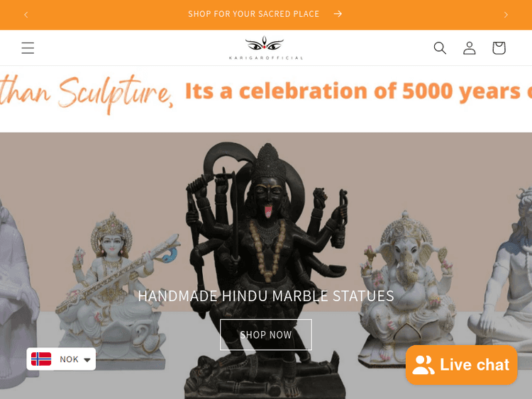Show previous announcement with left chevron

tap(26, 15)
